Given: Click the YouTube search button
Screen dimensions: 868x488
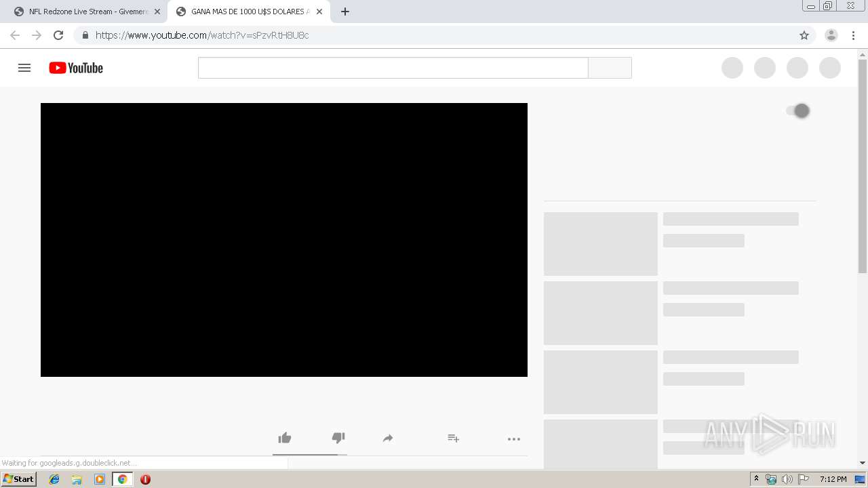Looking at the screenshot, I should (610, 68).
